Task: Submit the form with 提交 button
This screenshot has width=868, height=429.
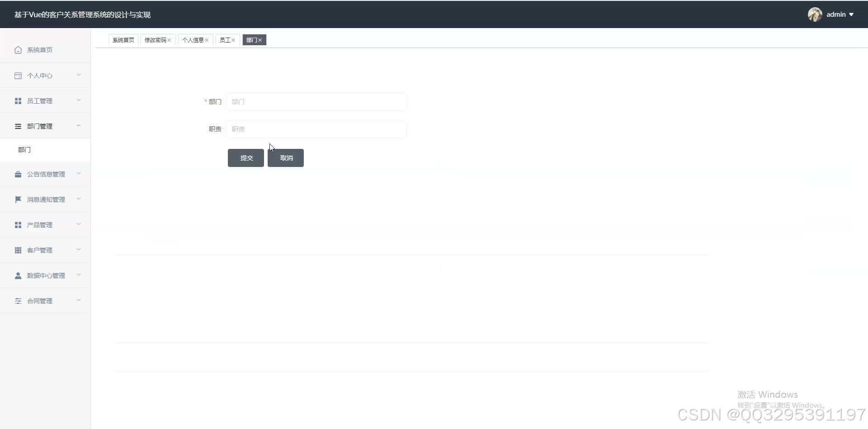Action: 245,157
